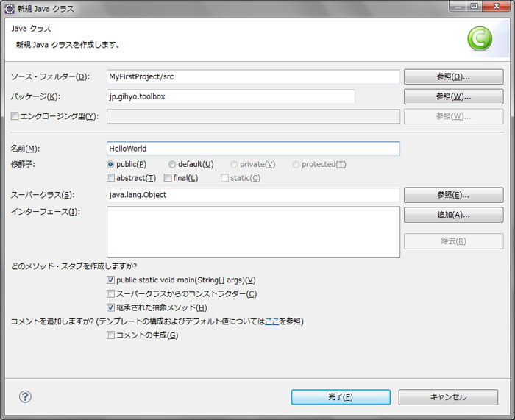This screenshot has height=420, width=515.
Task: Check スーパークラスからのコンストラクター option
Action: (110, 294)
